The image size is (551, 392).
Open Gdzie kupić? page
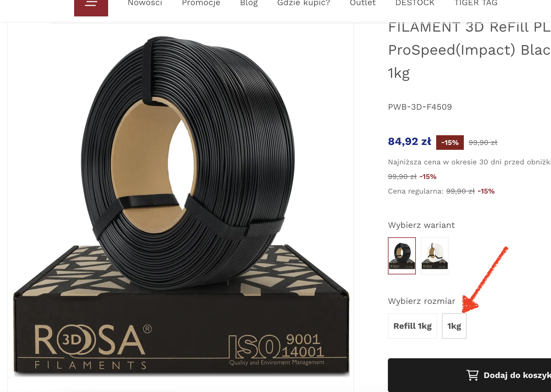click(x=303, y=3)
